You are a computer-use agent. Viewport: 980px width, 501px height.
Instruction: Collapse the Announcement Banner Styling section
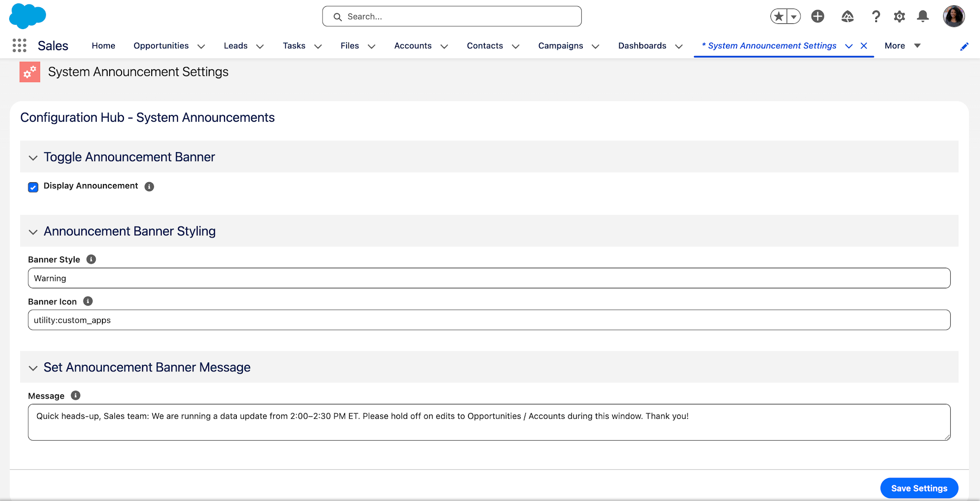tap(33, 232)
